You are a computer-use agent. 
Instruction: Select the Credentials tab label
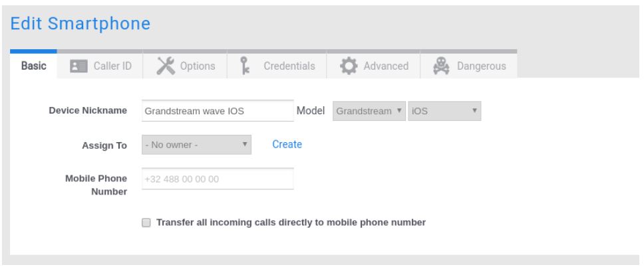[x=289, y=66]
